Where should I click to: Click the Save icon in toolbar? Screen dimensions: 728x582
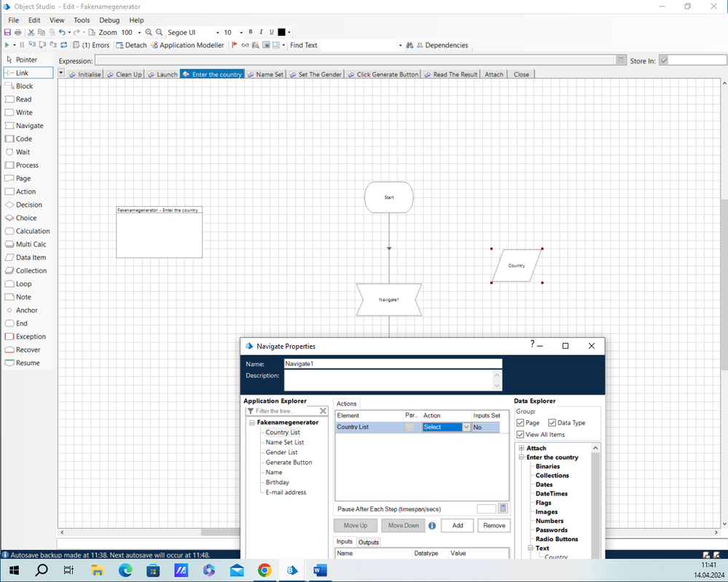pos(7,33)
